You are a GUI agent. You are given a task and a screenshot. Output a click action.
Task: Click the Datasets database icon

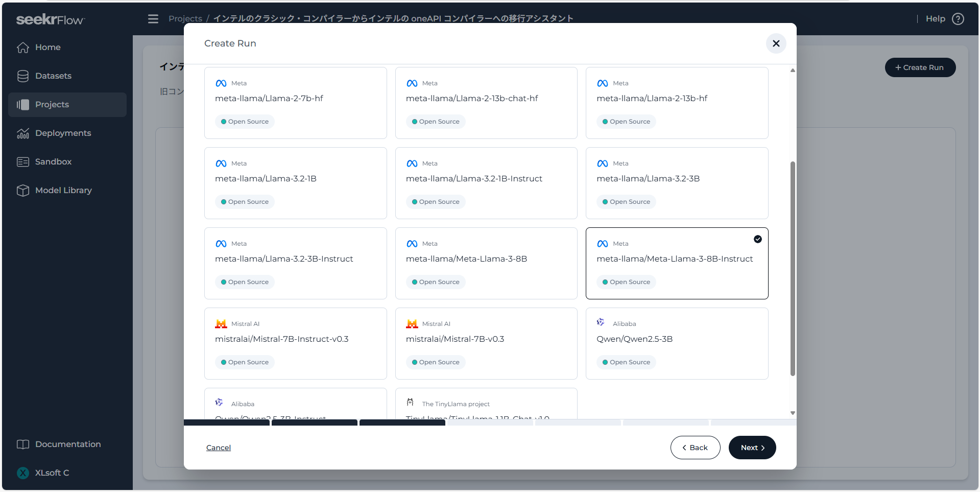point(22,76)
